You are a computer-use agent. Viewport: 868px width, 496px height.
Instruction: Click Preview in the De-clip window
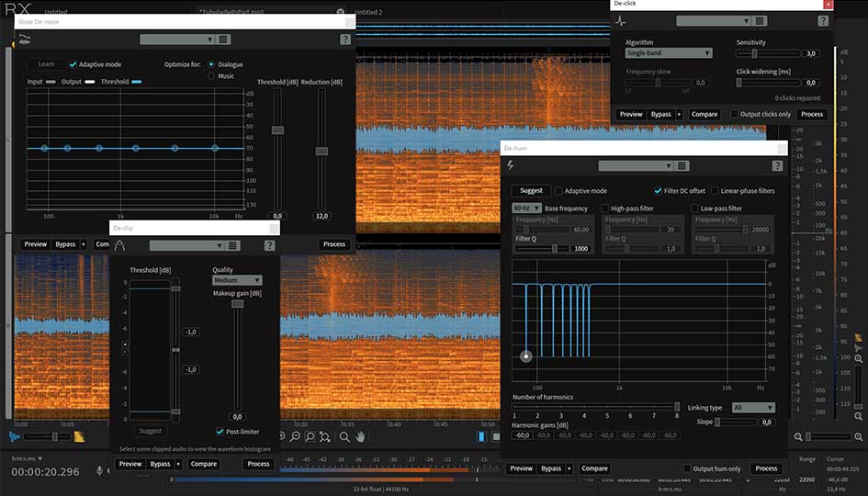[x=130, y=464]
